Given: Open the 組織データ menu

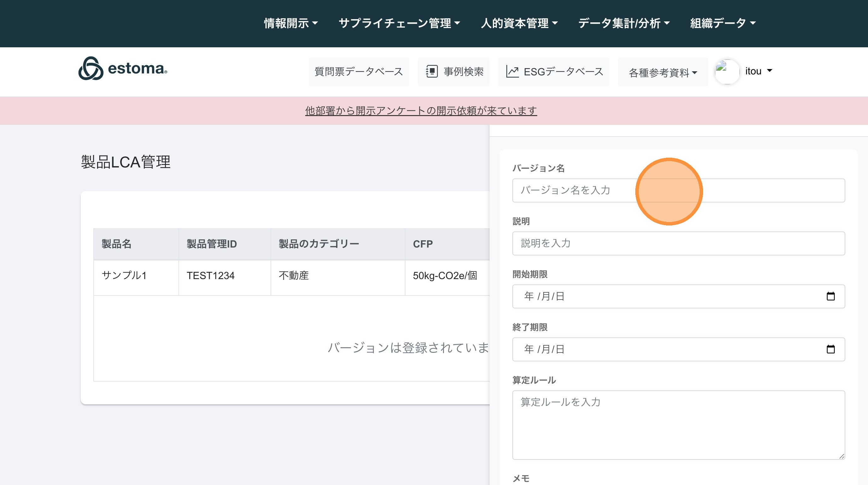Looking at the screenshot, I should pos(723,23).
